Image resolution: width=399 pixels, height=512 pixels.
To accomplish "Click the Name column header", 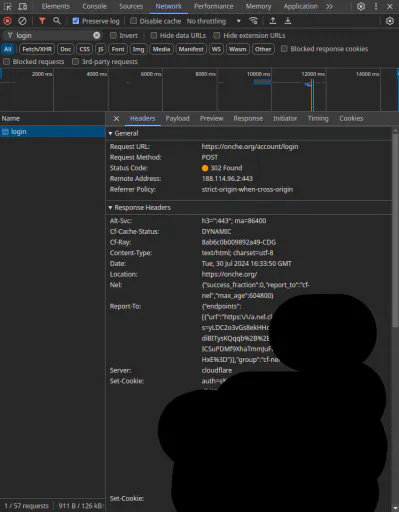I will [x=52, y=118].
